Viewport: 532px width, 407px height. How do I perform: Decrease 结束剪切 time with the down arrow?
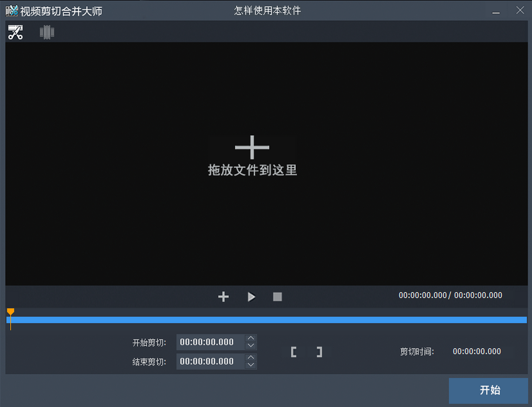pos(251,365)
